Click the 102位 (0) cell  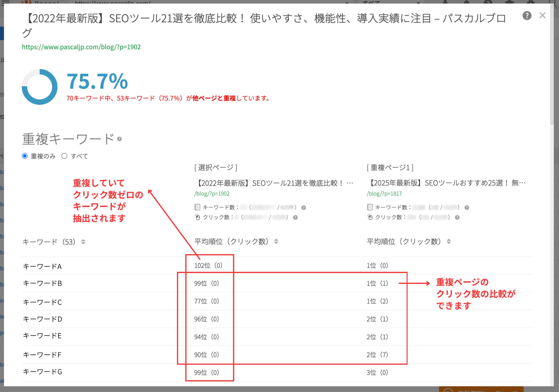pyautogui.click(x=208, y=265)
